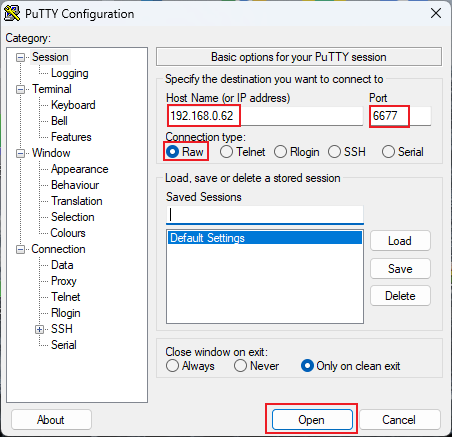Viewport: 452px width, 437px height.
Task: Choose Serial connection type radio
Action: tap(403, 152)
